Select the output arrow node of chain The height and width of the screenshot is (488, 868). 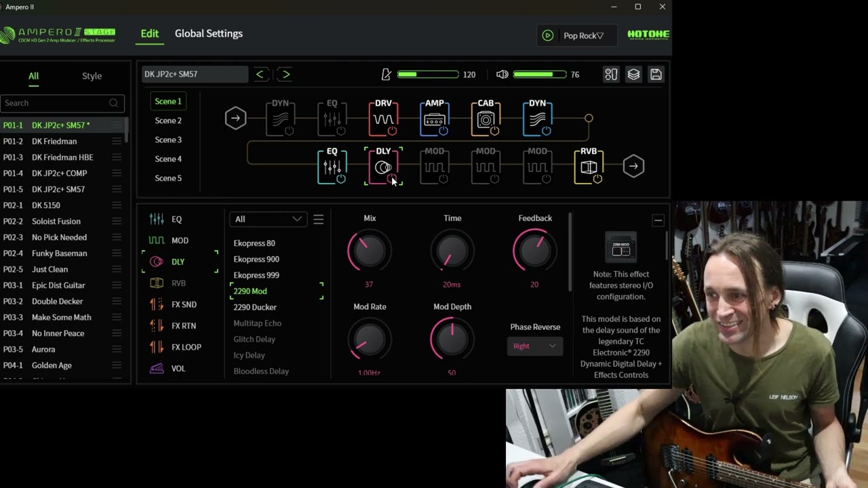click(x=633, y=166)
